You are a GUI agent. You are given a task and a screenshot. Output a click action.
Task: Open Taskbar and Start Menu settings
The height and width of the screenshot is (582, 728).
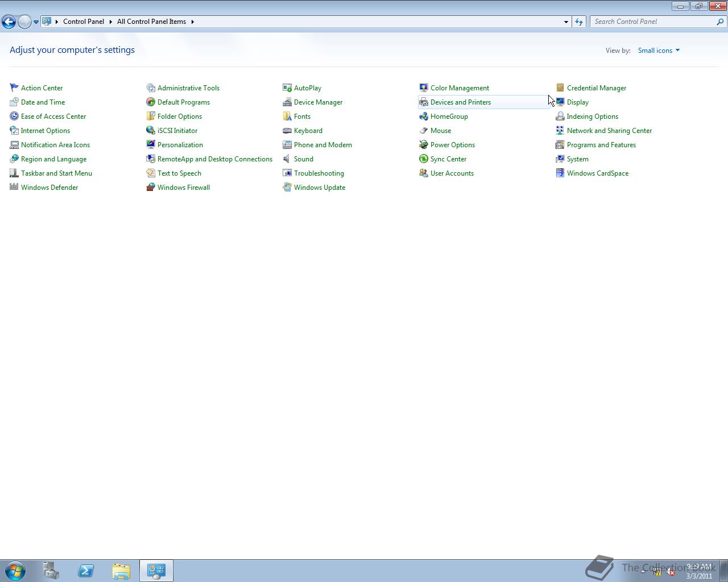56,173
